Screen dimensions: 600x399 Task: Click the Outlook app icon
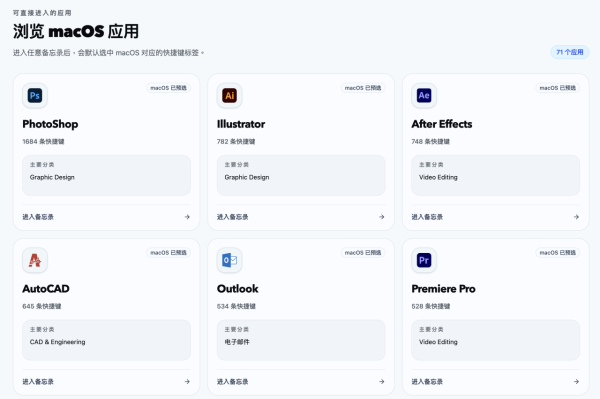pyautogui.click(x=230, y=261)
